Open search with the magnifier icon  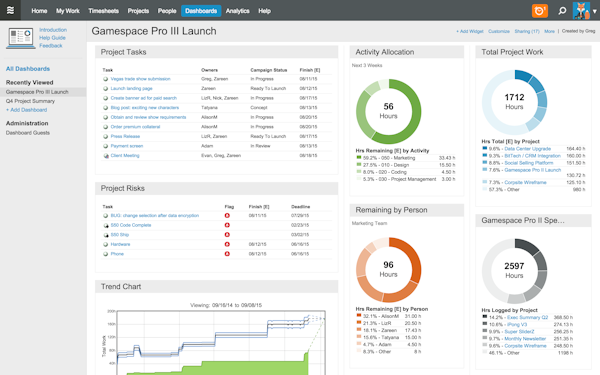coord(562,11)
